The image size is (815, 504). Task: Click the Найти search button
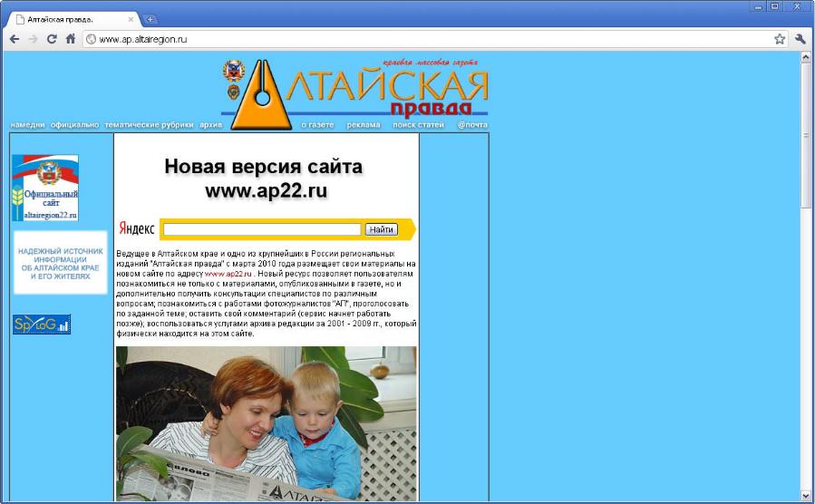pyautogui.click(x=382, y=229)
